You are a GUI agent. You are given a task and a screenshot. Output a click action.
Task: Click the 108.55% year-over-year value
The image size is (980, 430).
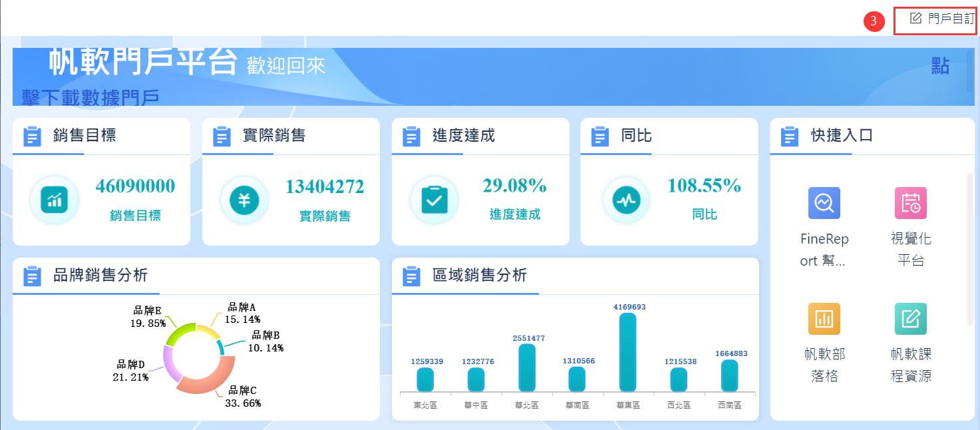(x=705, y=186)
